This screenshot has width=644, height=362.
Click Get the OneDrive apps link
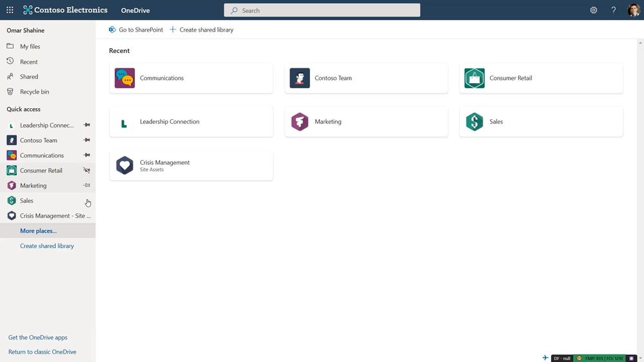[38, 338]
